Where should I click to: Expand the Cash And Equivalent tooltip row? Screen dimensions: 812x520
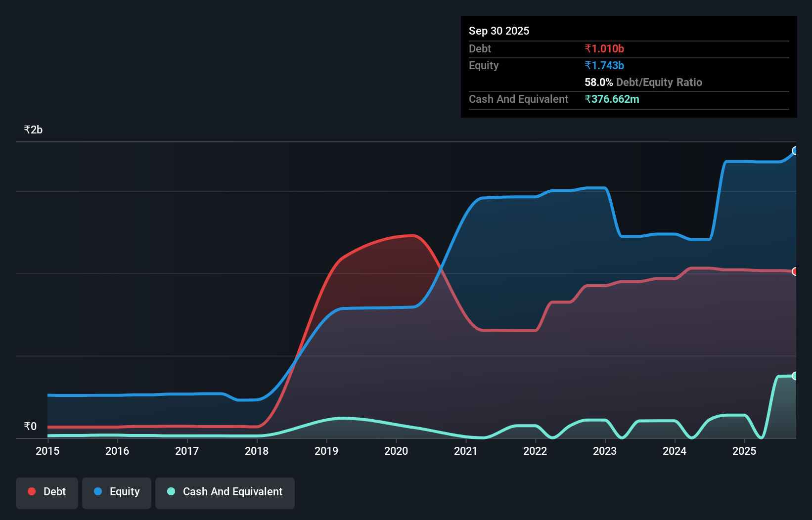[x=518, y=99]
